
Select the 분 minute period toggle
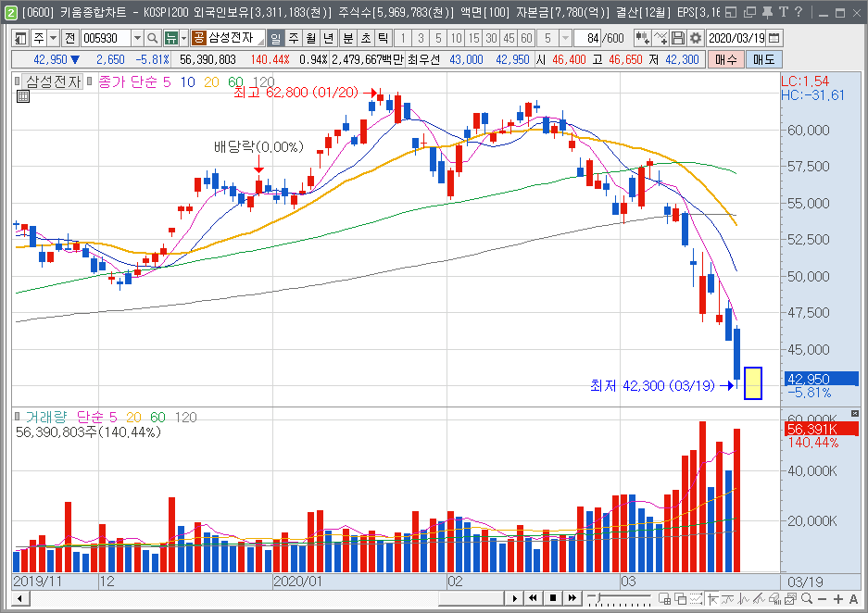coord(348,38)
